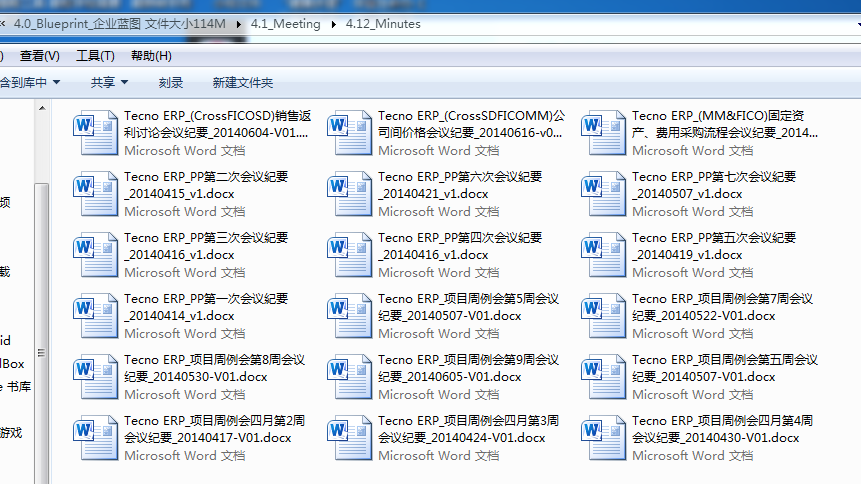Select Word icon for 项目周例会四月第2周 file
The height and width of the screenshot is (484, 861).
[96, 438]
